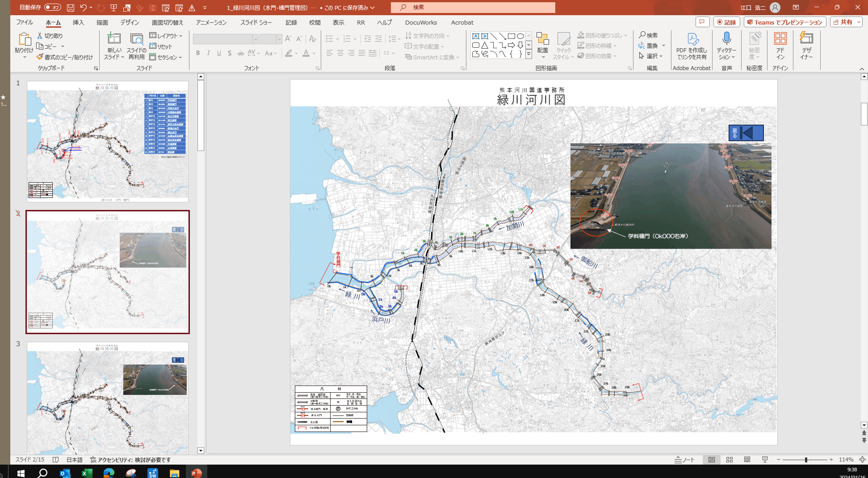Viewport: 868px width, 478px height.
Task: Open 図形の枠線 dropdown
Action: [x=597, y=46]
